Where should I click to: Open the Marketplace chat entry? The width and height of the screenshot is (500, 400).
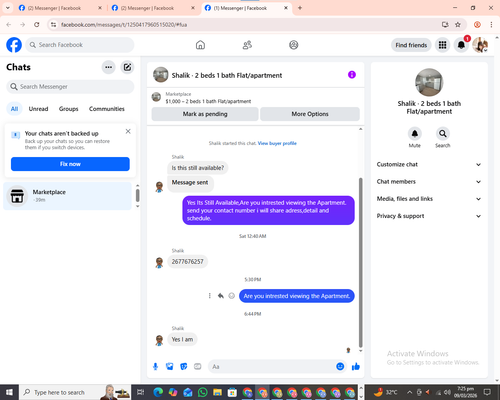68,196
